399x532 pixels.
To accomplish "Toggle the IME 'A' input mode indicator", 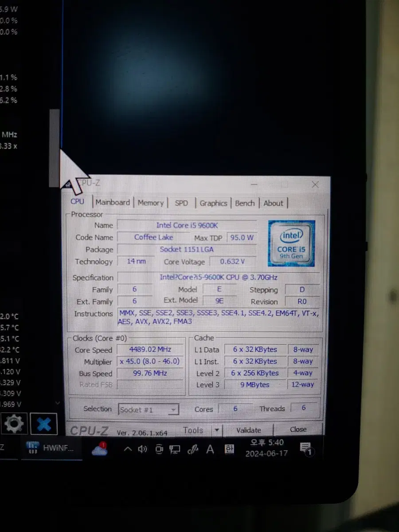I will [210, 450].
